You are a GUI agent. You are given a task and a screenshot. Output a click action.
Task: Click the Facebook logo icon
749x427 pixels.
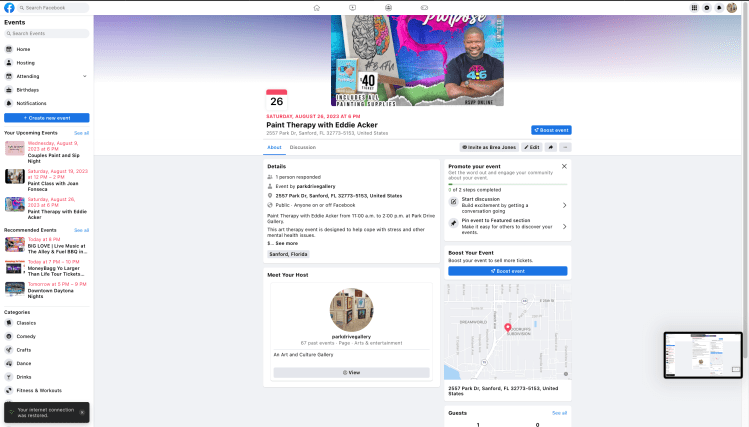click(9, 7)
